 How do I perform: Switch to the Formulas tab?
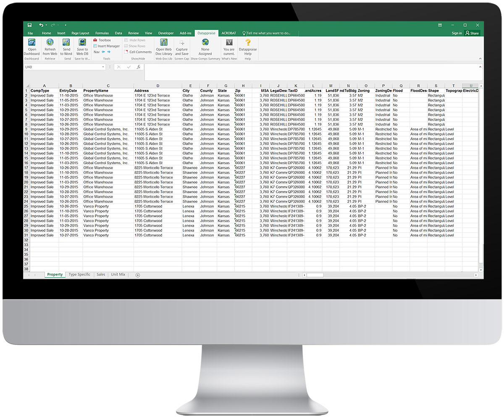(102, 33)
